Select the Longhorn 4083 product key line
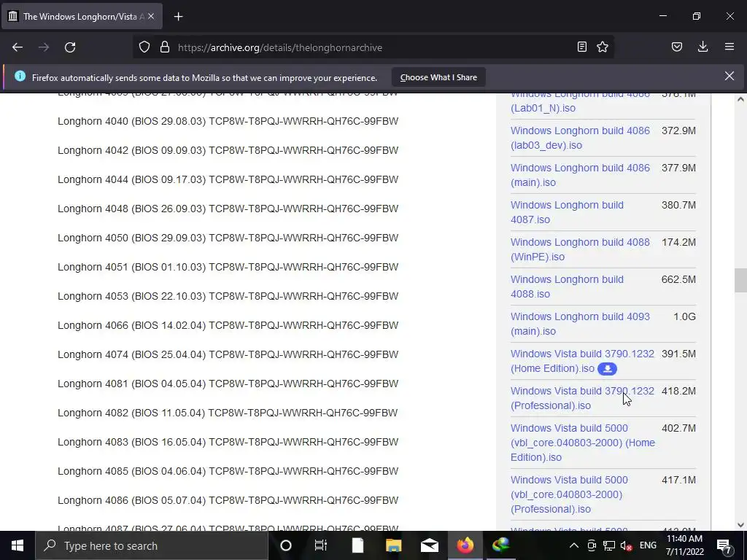The height and width of the screenshot is (560, 747). click(x=228, y=442)
